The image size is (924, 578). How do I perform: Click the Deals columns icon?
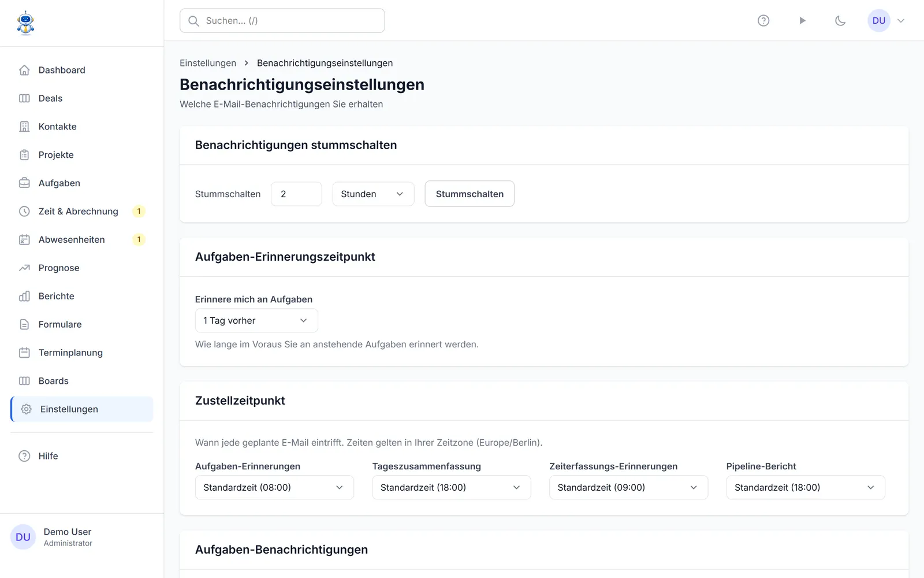(x=24, y=98)
